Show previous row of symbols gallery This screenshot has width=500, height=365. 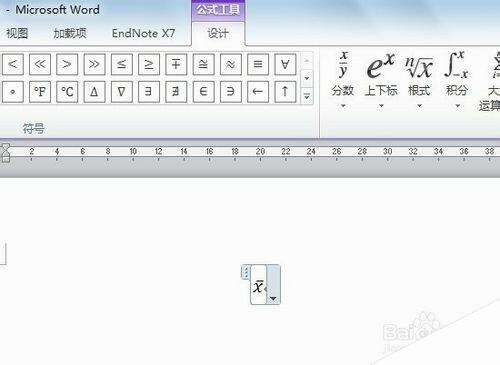pyautogui.click(x=307, y=61)
